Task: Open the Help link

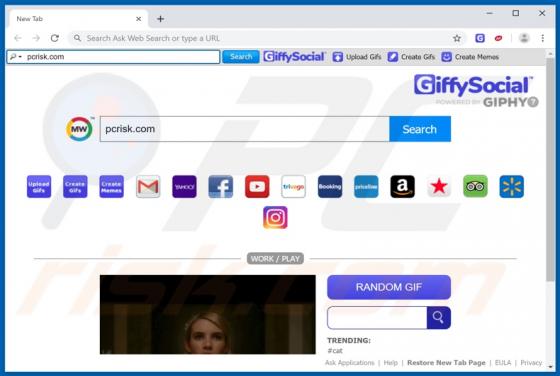Action: [x=390, y=363]
